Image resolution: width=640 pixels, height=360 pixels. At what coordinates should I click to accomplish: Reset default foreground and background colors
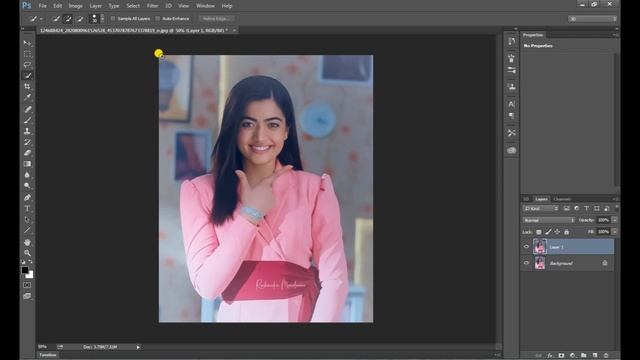tap(23, 262)
